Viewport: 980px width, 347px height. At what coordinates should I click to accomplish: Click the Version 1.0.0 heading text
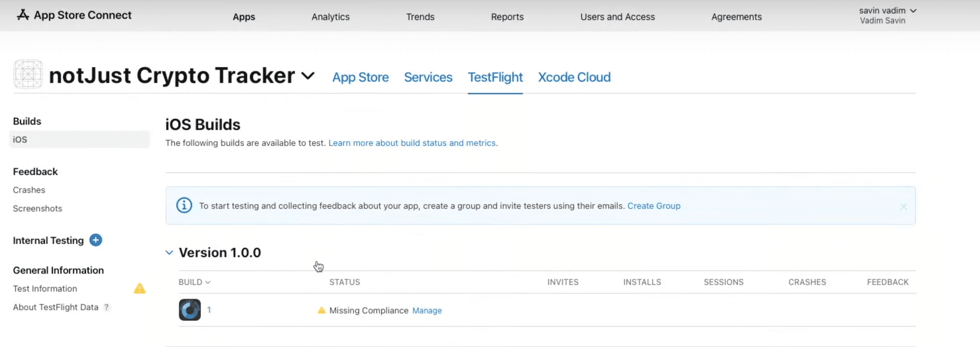coord(220,253)
